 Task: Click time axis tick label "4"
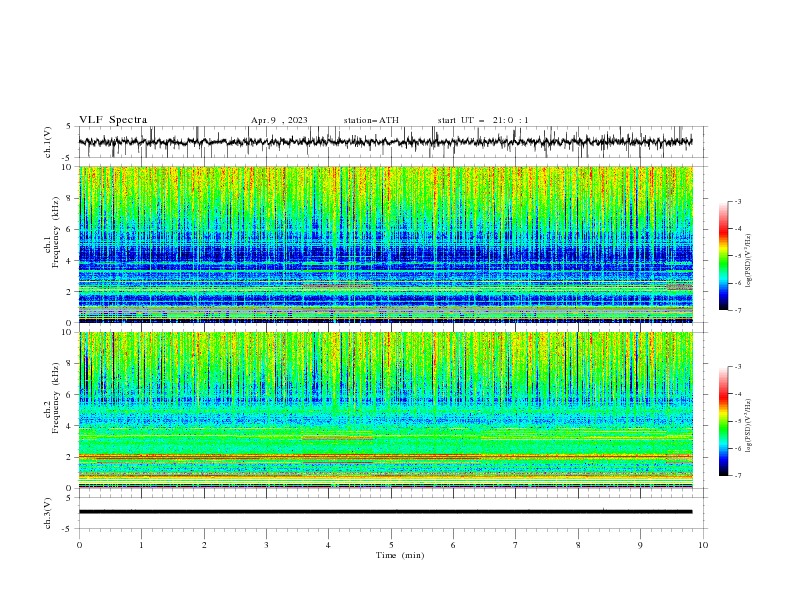tap(328, 545)
